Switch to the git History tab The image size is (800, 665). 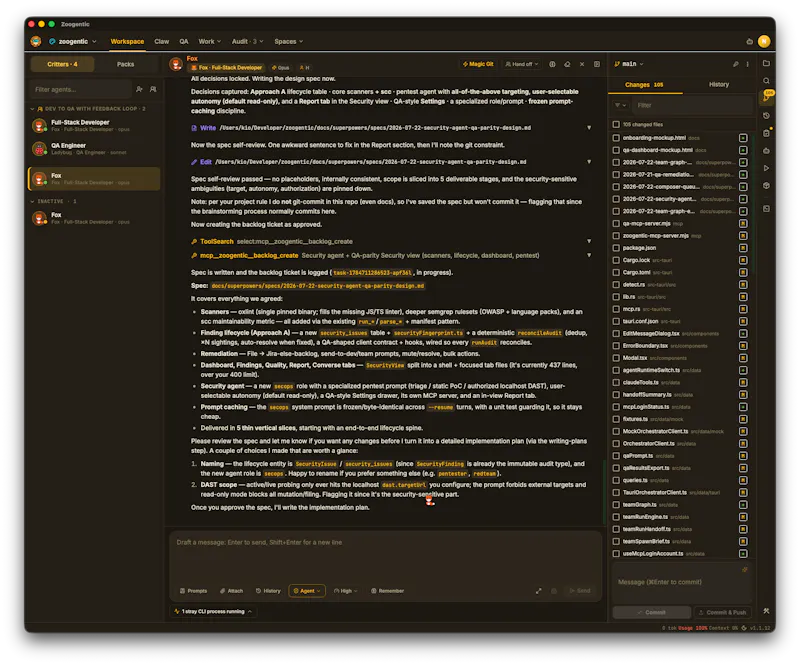[718, 85]
